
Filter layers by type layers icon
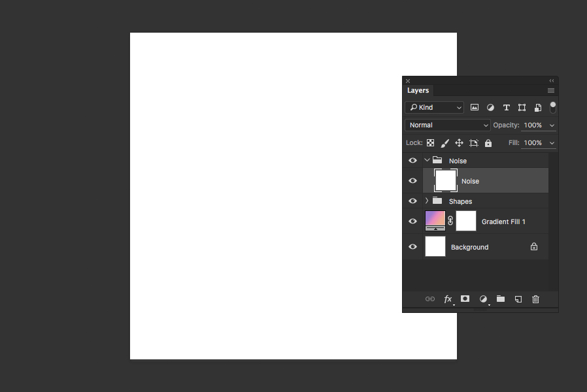click(x=507, y=108)
